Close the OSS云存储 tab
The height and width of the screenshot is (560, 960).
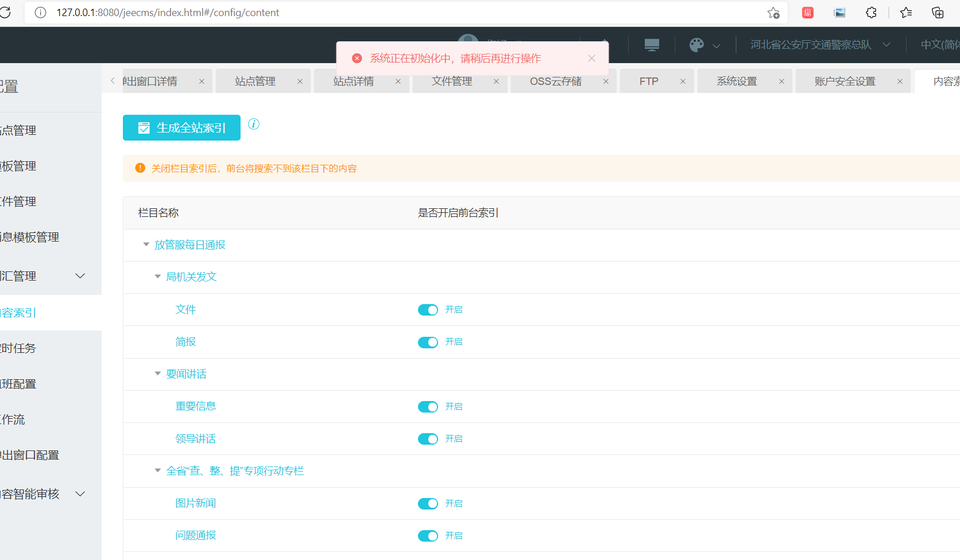(606, 81)
